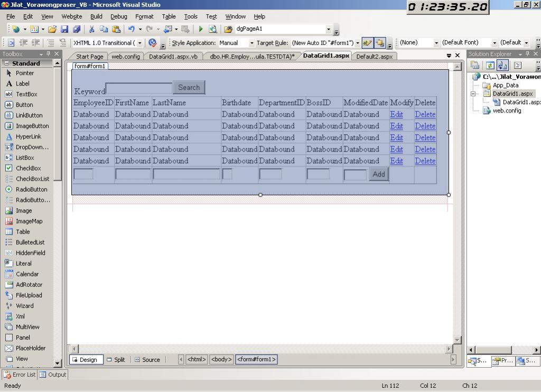The width and height of the screenshot is (541, 392).
Task: Click the Save All toolbar icon
Action: [77, 30]
